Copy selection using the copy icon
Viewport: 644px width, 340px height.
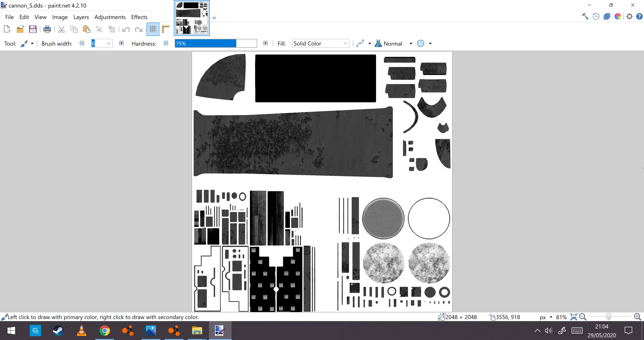click(x=74, y=29)
